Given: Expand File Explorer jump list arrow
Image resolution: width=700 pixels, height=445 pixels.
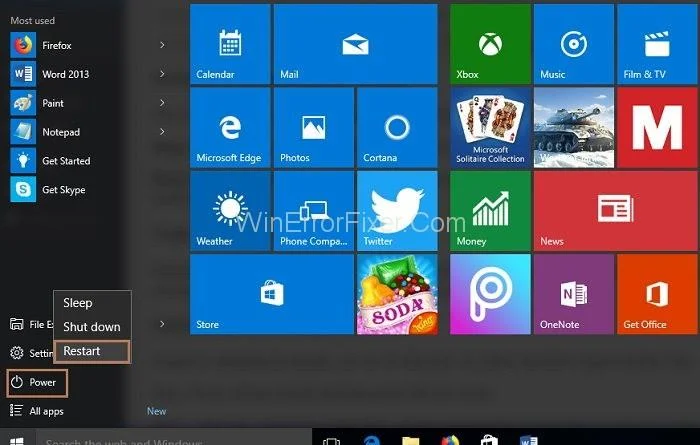Looking at the screenshot, I should 162,324.
